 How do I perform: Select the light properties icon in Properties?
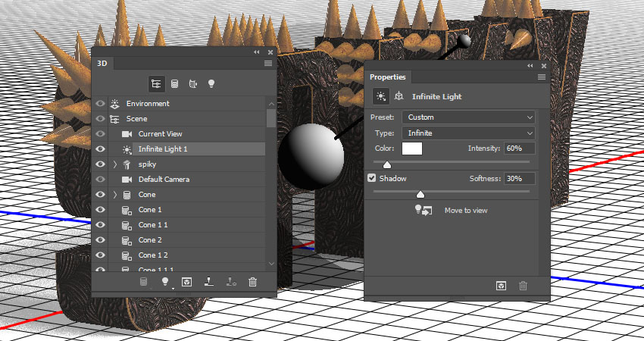[x=381, y=96]
